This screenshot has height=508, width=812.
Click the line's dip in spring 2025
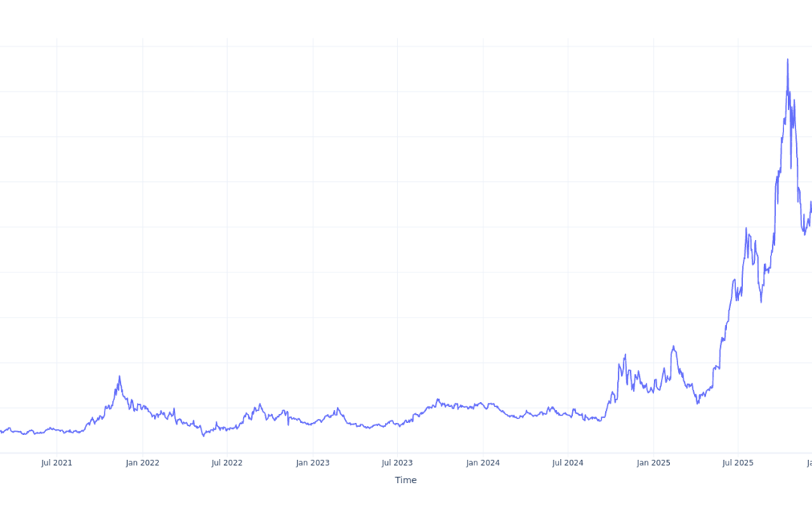coord(697,403)
